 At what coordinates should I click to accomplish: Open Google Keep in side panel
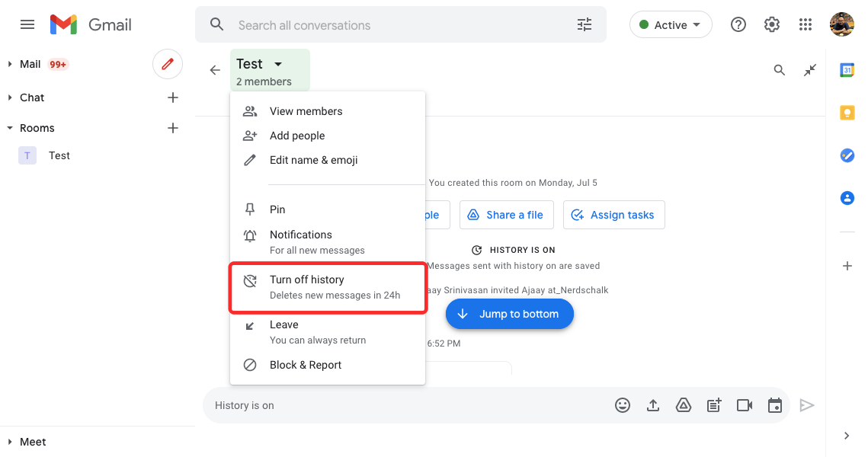tap(847, 113)
